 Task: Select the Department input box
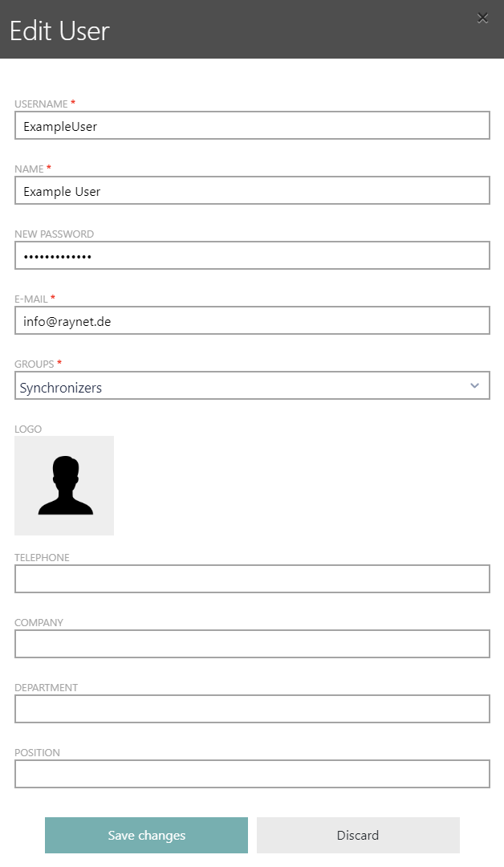coord(252,709)
